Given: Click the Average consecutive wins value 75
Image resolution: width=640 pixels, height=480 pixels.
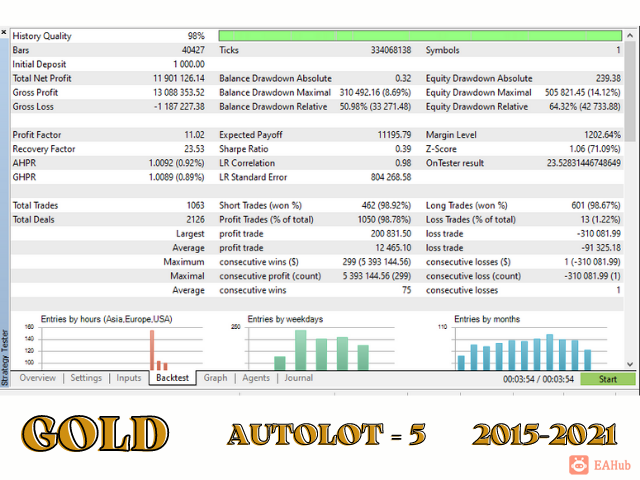Looking at the screenshot, I should (x=407, y=290).
